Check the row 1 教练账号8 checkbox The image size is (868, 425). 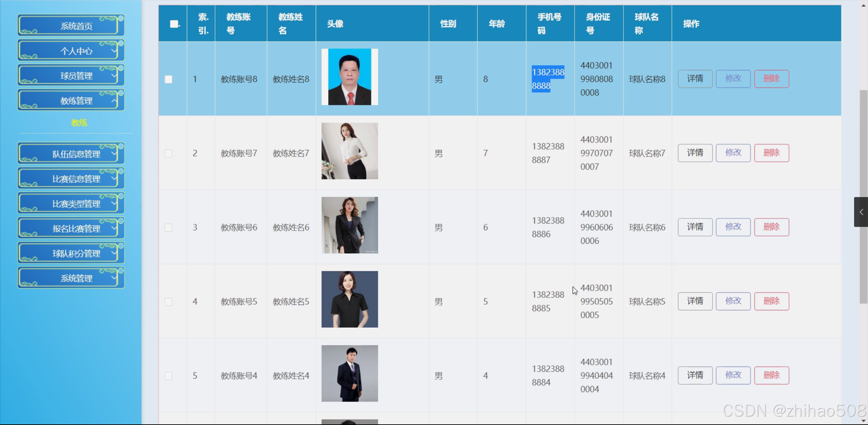click(x=168, y=79)
